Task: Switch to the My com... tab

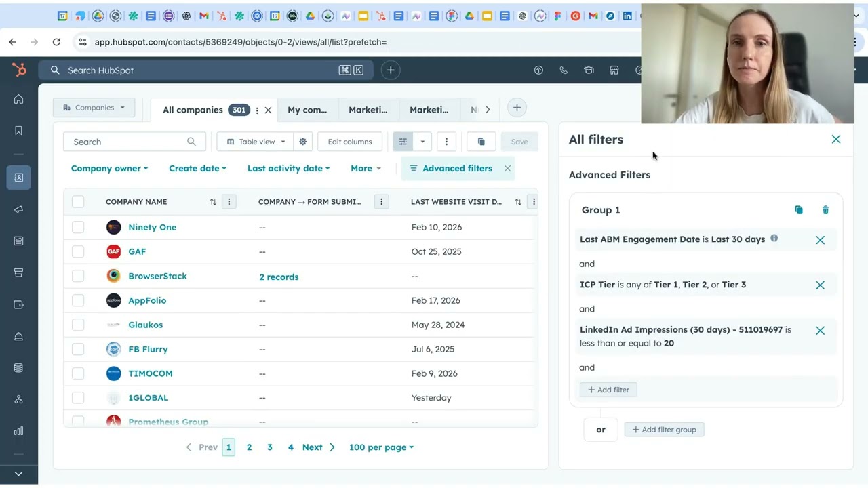Action: pyautogui.click(x=307, y=110)
